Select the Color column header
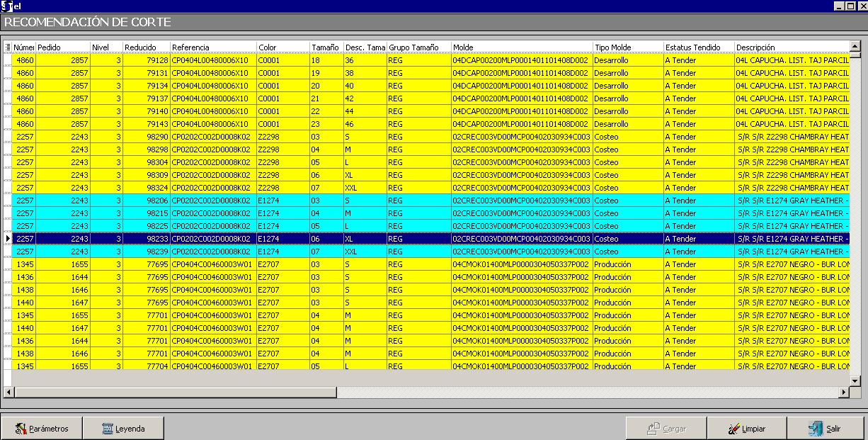868x440 pixels. coord(282,47)
